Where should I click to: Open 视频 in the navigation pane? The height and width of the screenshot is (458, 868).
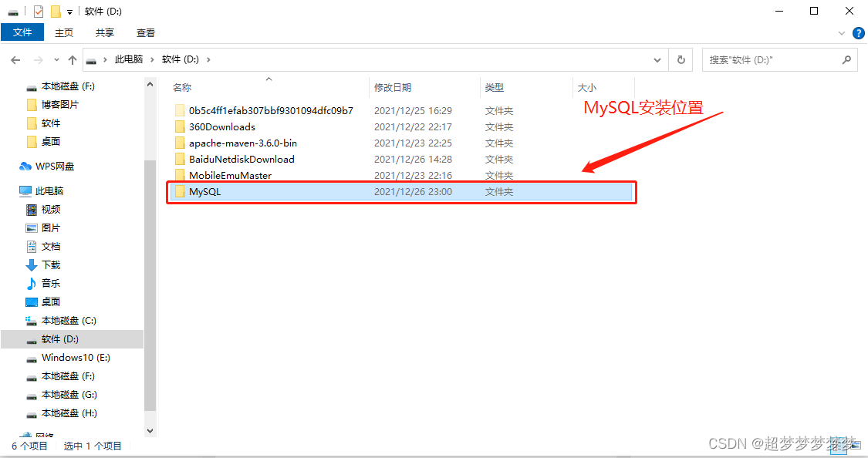coord(51,209)
